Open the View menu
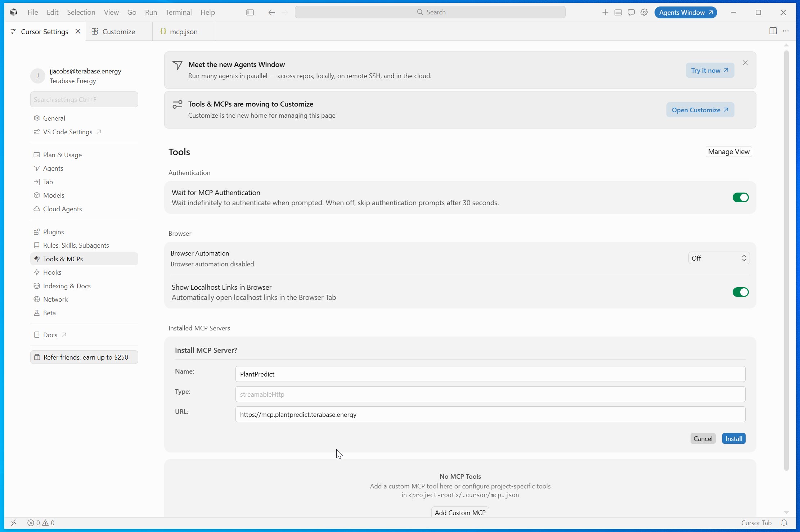 tap(111, 12)
